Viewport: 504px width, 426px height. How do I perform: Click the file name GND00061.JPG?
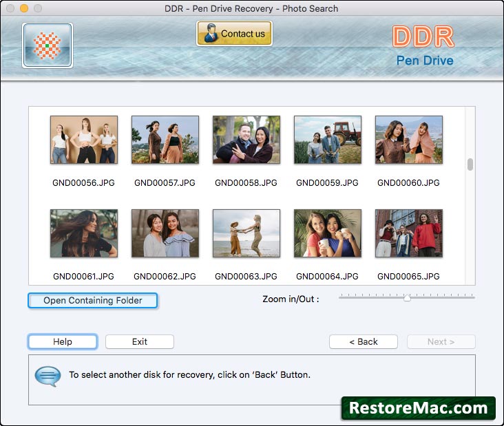tap(83, 276)
